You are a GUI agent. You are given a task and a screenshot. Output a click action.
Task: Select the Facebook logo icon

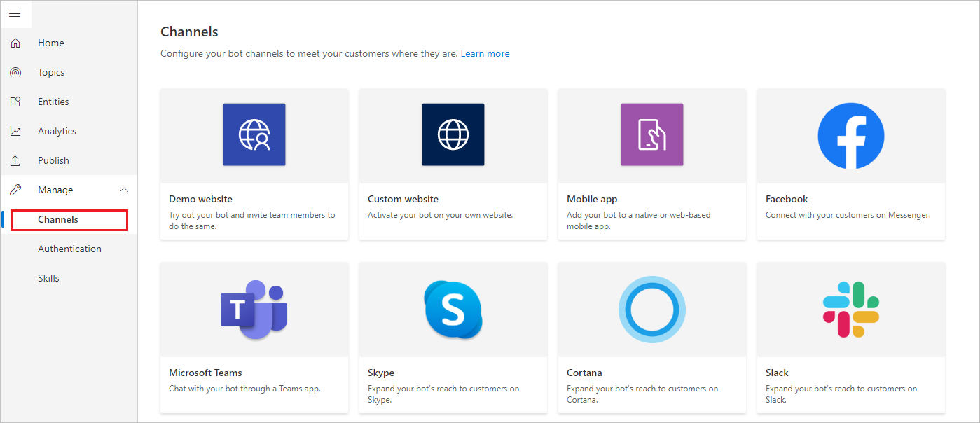click(851, 136)
